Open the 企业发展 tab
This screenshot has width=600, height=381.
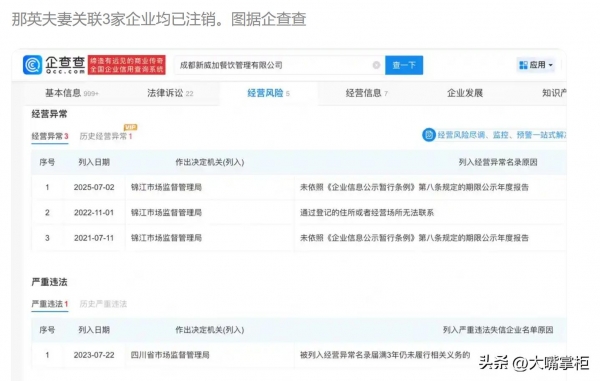[465, 93]
